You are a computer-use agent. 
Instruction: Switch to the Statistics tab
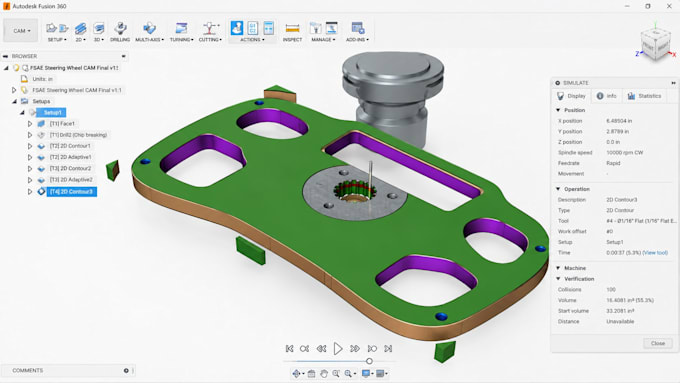644,96
